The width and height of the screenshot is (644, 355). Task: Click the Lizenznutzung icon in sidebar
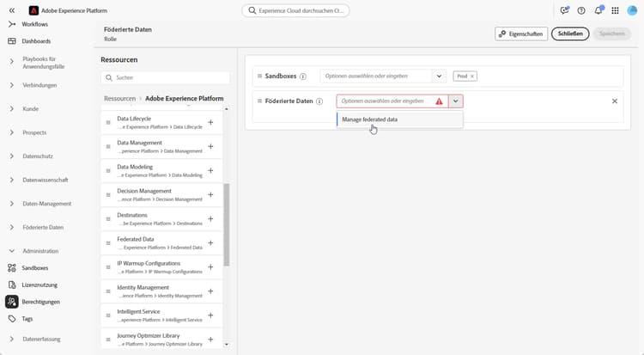[x=12, y=285]
